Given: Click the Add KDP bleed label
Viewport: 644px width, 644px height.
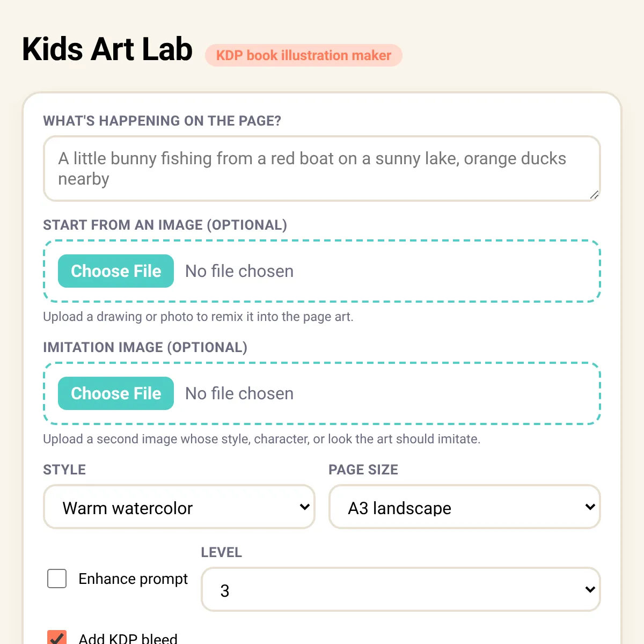Looking at the screenshot, I should 128,638.
